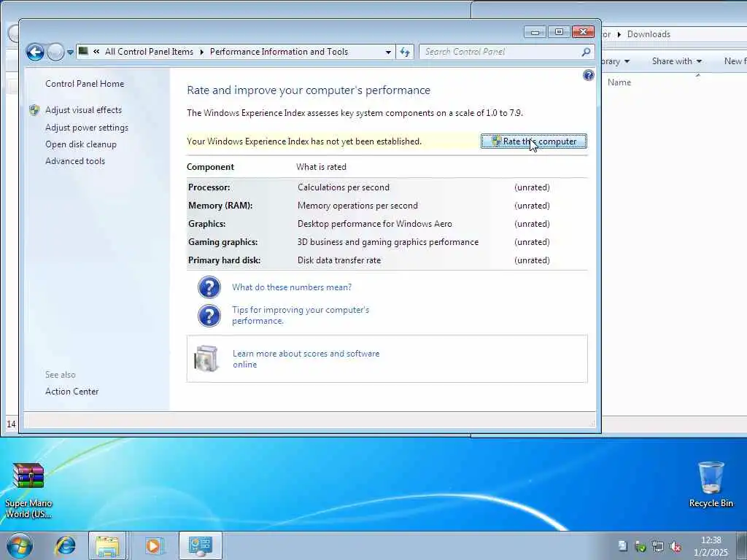Screen dimensions: 747x560
Task: Click the What is rated column header
Action: coord(321,167)
